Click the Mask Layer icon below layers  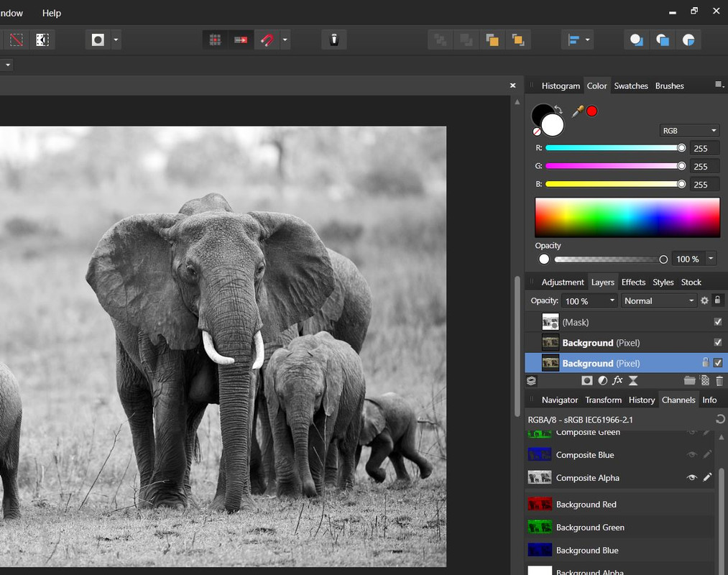click(587, 381)
